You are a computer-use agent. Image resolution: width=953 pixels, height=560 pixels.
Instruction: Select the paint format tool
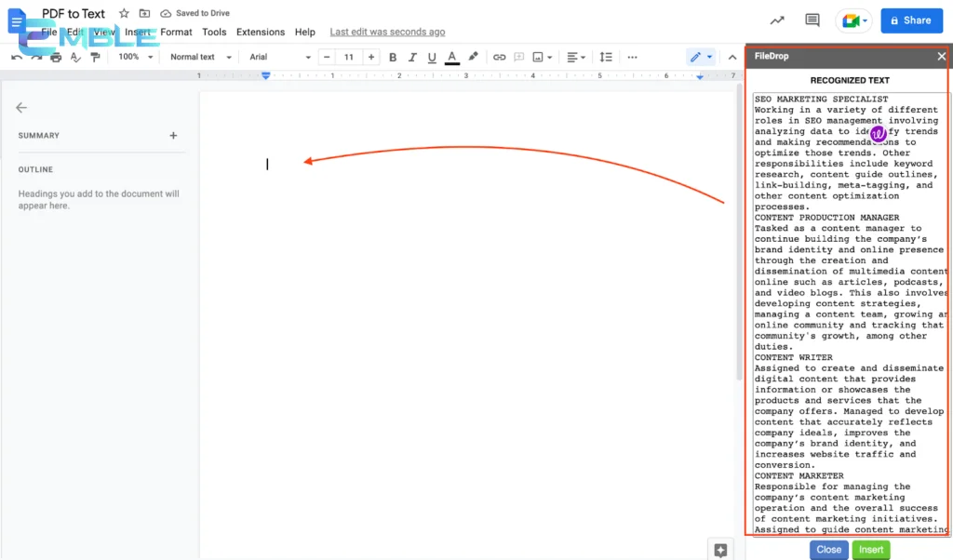[x=96, y=57]
